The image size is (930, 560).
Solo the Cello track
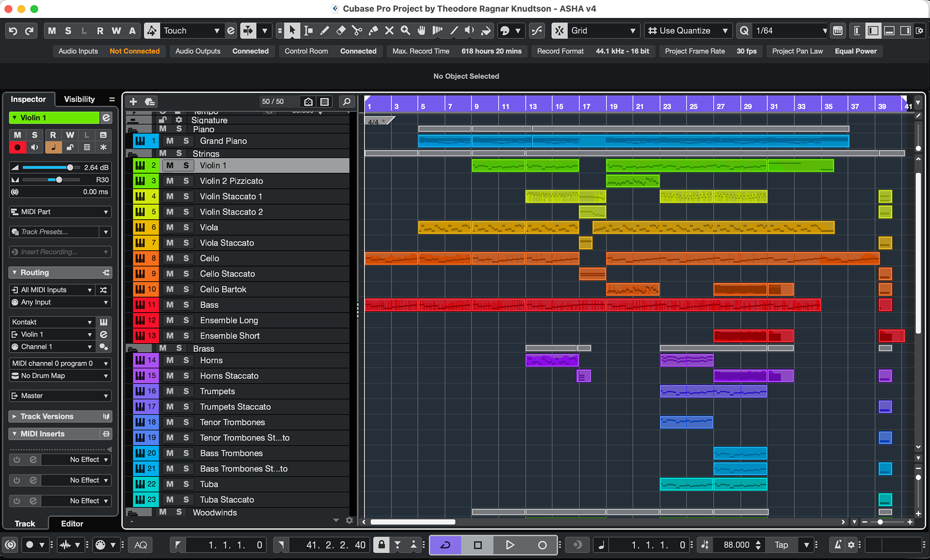point(186,258)
